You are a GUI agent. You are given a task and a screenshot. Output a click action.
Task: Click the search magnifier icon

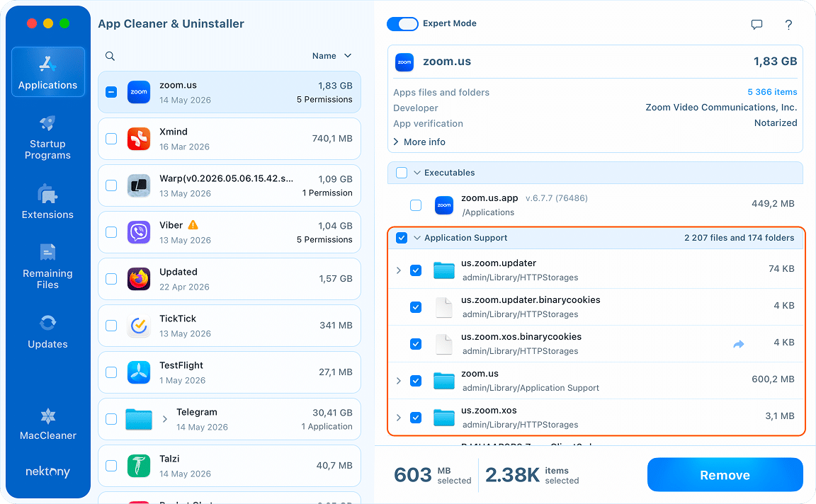coord(110,56)
